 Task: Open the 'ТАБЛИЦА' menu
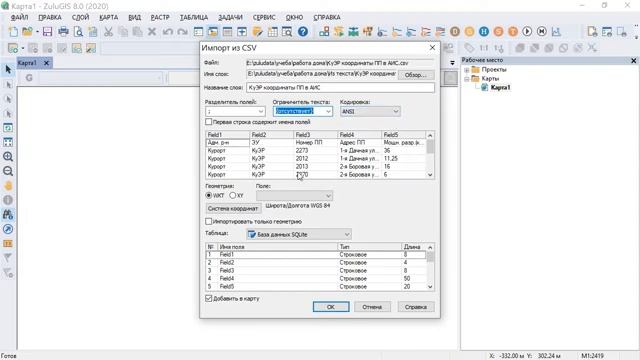194,18
